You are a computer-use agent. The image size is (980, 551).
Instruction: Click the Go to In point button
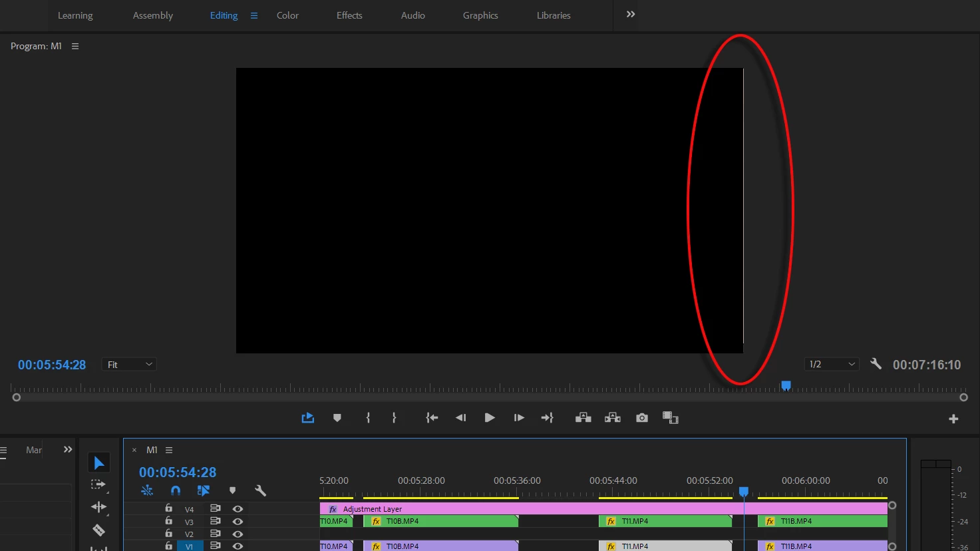click(432, 418)
